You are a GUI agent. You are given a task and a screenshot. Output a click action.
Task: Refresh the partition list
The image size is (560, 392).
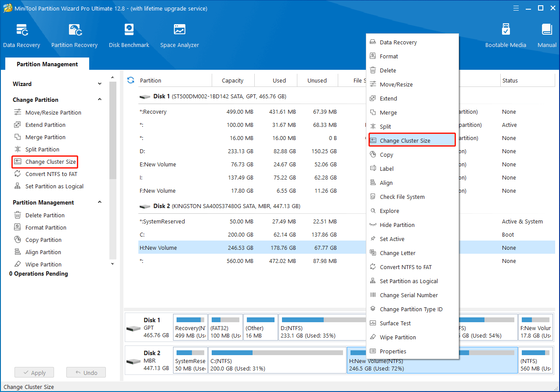tap(130, 80)
